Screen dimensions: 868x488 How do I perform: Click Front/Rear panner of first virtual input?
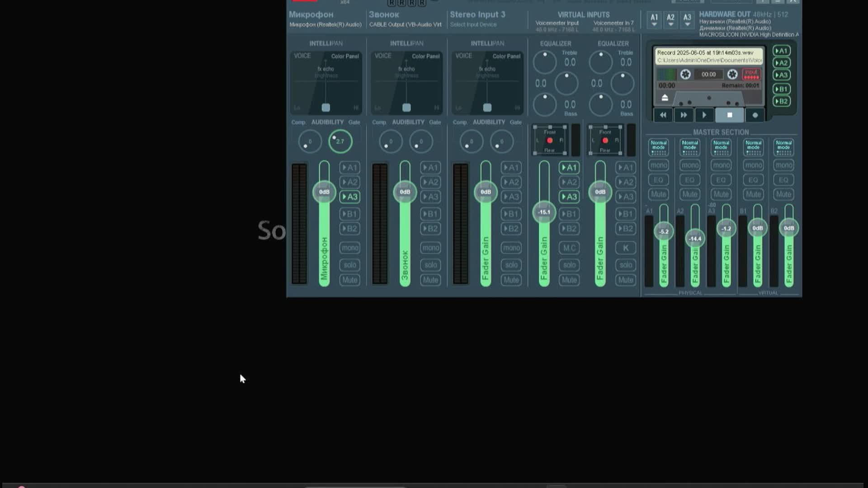click(550, 141)
